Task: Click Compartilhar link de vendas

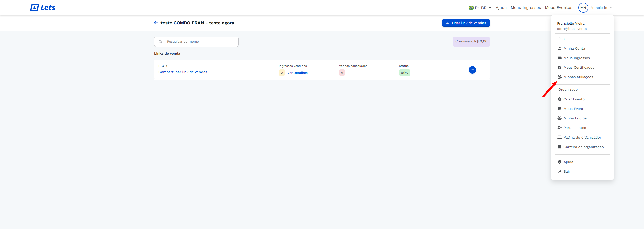Action: (x=183, y=72)
